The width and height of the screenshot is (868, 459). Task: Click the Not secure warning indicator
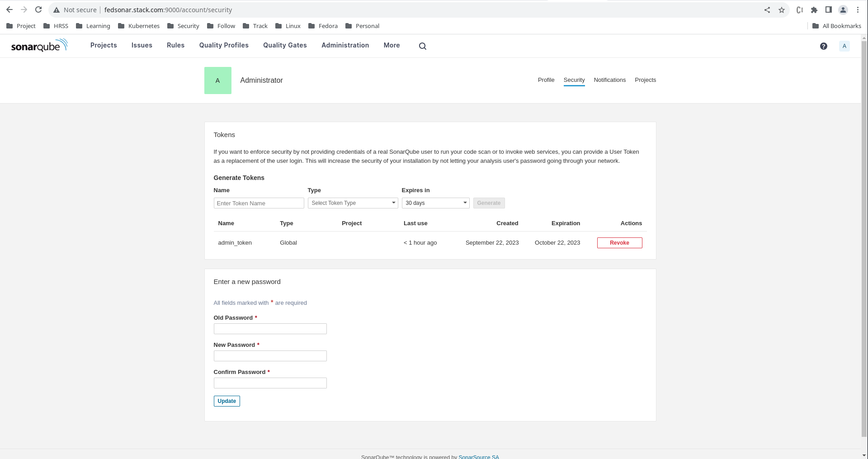click(75, 9)
